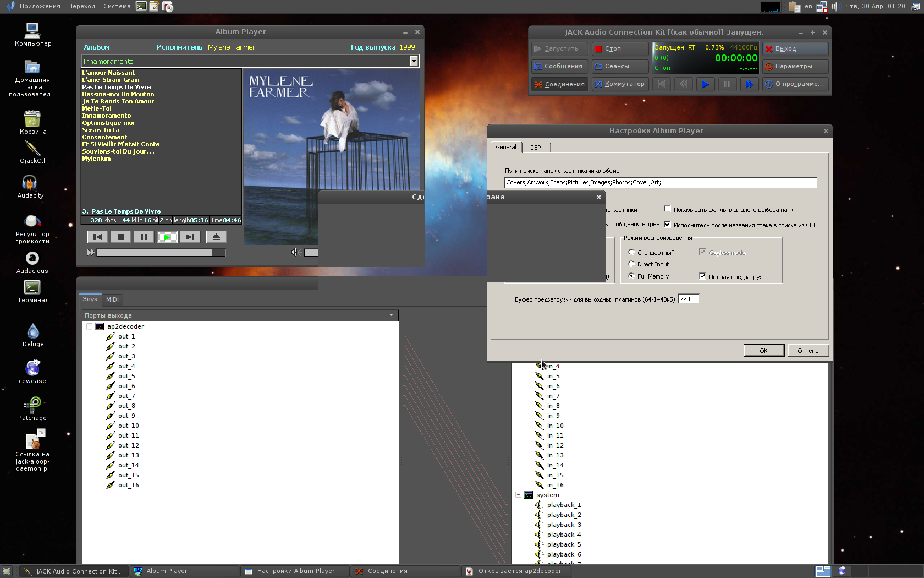The height and width of the screenshot is (578, 924).
Task: Open Звук tab in connections window
Action: (x=90, y=299)
